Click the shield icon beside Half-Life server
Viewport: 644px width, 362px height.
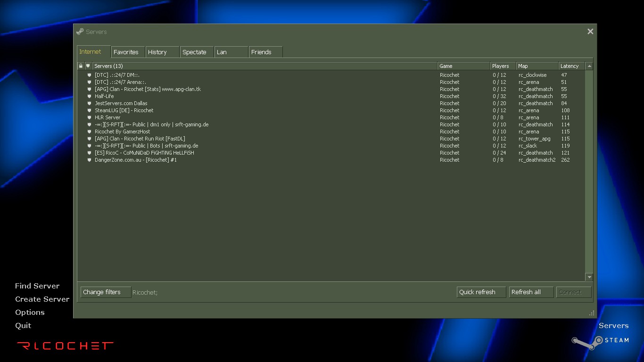(89, 96)
